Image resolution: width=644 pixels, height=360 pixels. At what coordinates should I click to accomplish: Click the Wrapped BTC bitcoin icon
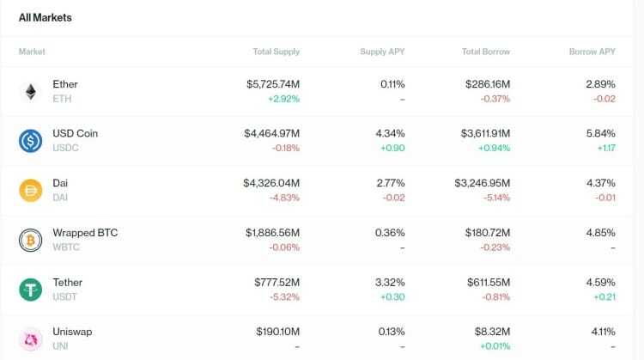click(x=31, y=240)
